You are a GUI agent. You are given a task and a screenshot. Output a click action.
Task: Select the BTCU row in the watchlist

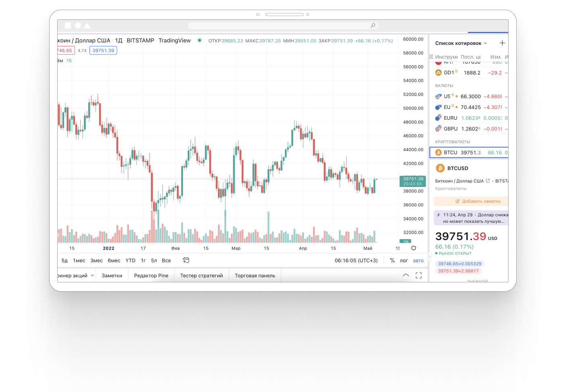[469, 153]
